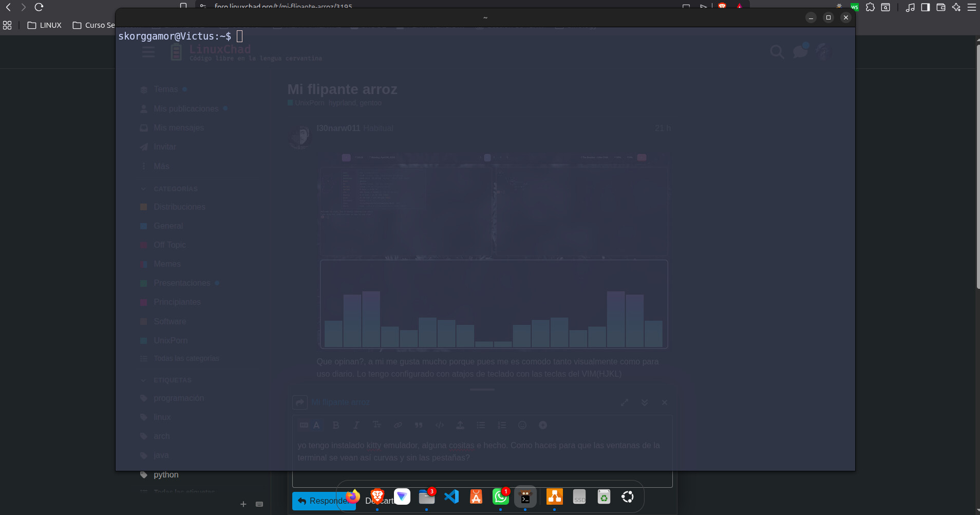Toggle the browser sidebar panel
The width and height of the screenshot is (980, 515).
(926, 7)
